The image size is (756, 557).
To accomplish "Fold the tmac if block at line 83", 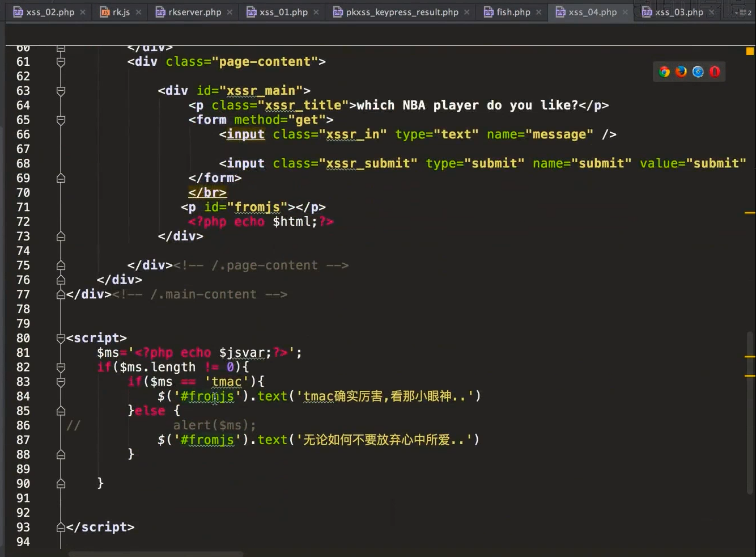I will point(61,382).
